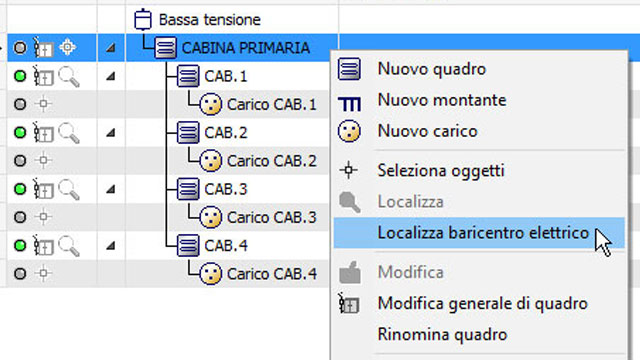Select the Carico CAB.1 tree item
This screenshot has height=360, width=640.
(x=271, y=104)
